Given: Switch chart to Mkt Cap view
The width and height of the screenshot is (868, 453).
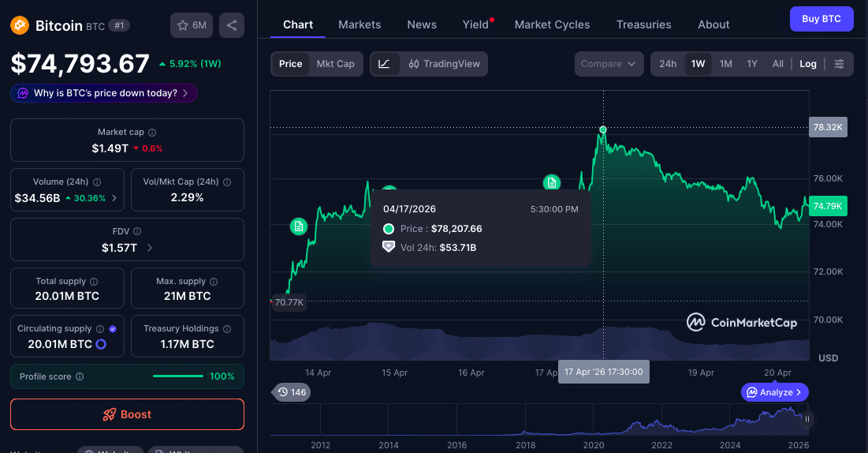Looking at the screenshot, I should click(336, 64).
